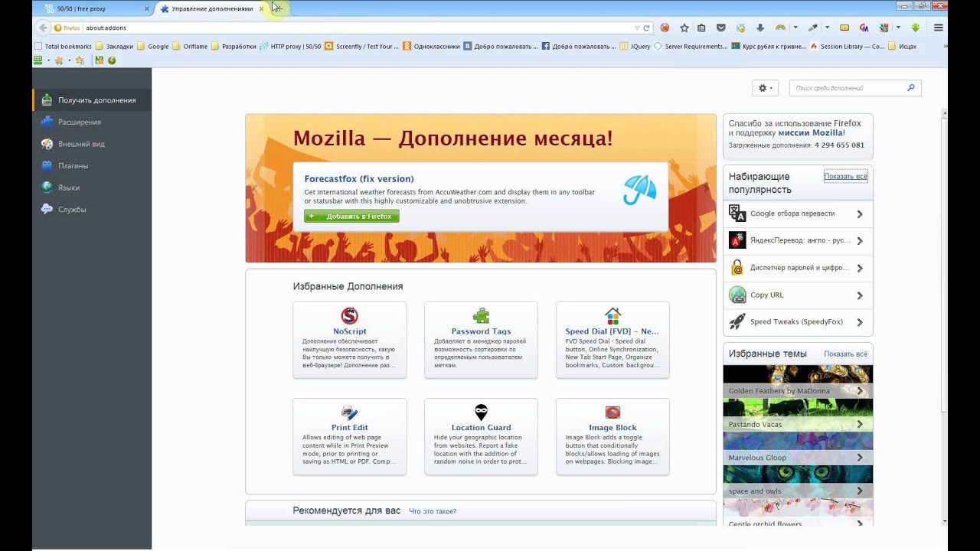Click Показать всё next to Избранные темы
Viewport: 980px width, 551px height.
tap(845, 354)
